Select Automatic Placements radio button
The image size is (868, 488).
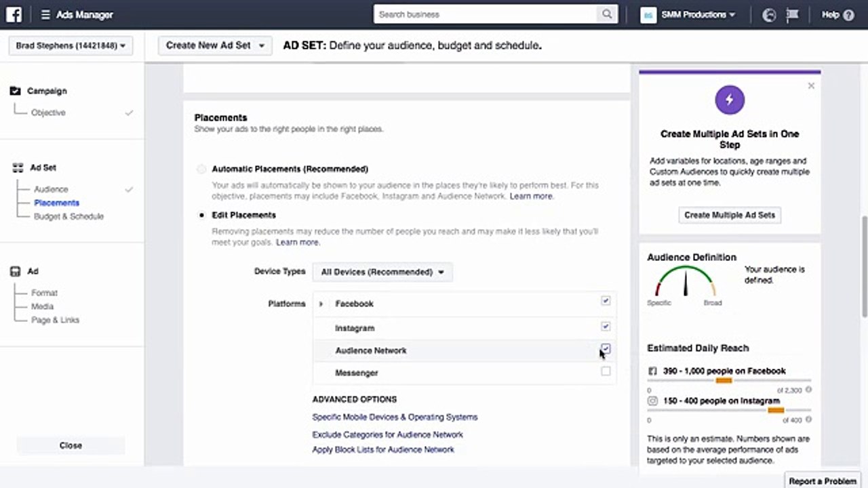point(201,169)
